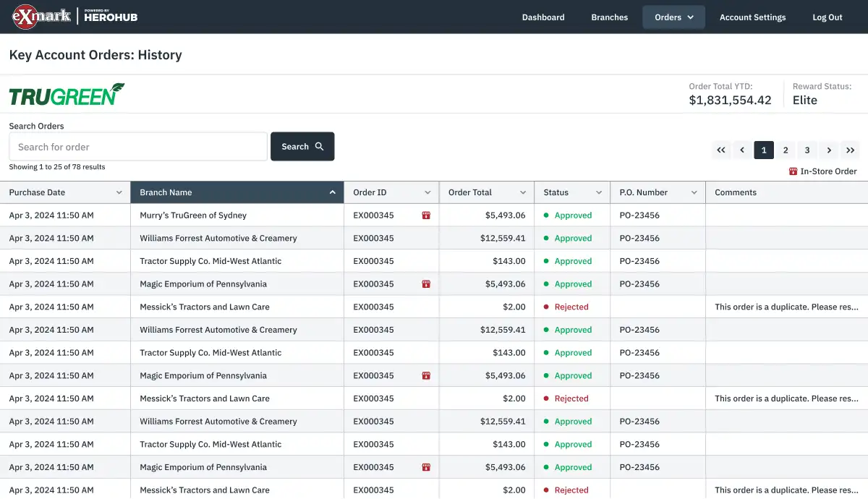Open Status column chevron
868x499 pixels.
(599, 192)
